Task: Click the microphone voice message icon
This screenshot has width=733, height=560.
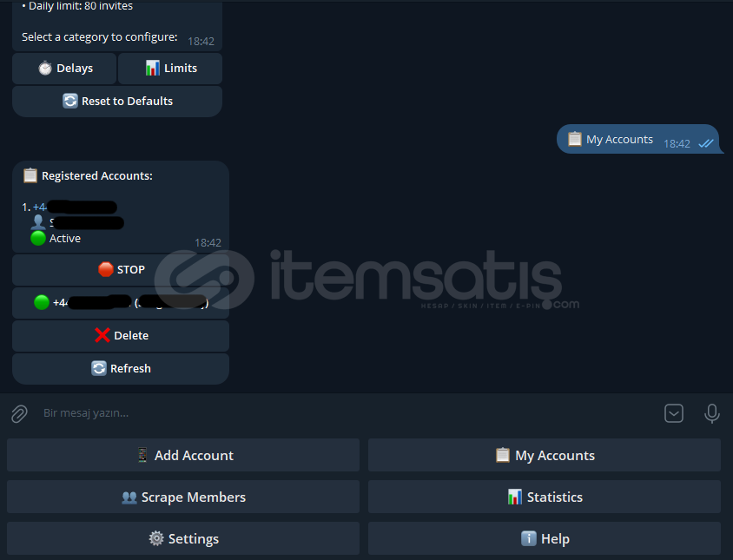Action: pyautogui.click(x=711, y=413)
